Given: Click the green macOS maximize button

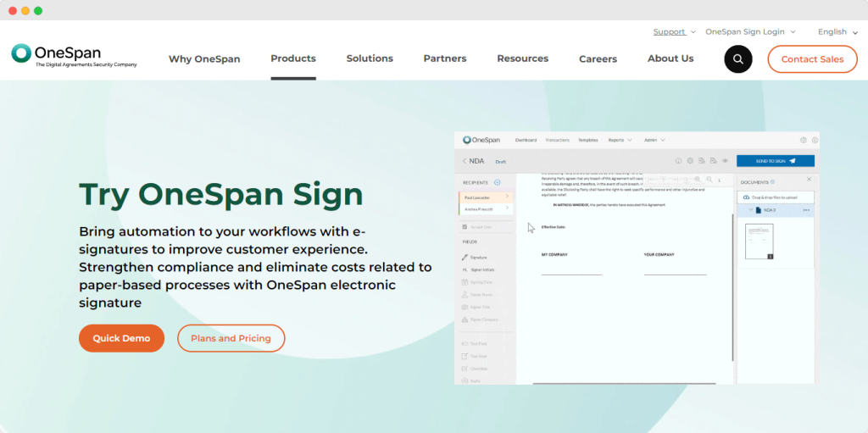Looking at the screenshot, I should 37,10.
